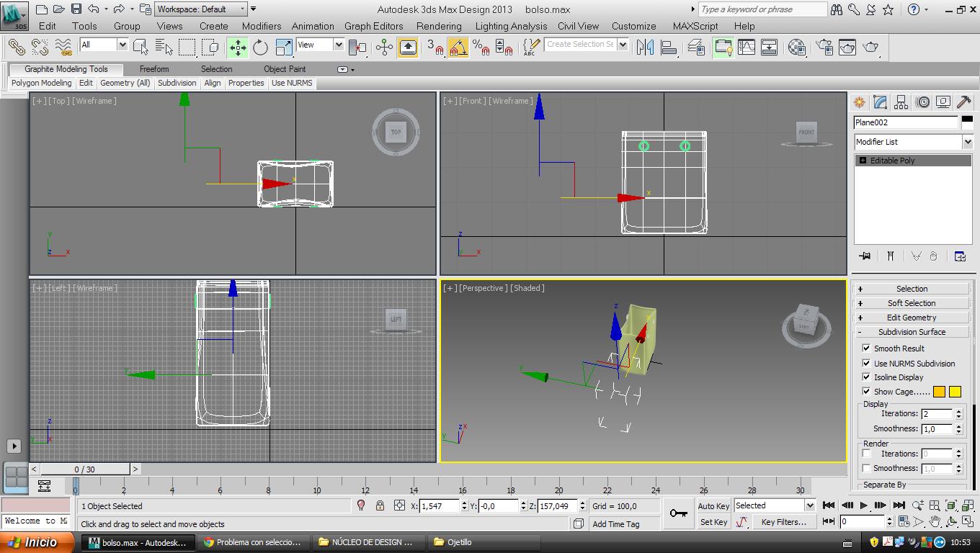Switch to the Create command panel
980x553 pixels.
[x=859, y=102]
